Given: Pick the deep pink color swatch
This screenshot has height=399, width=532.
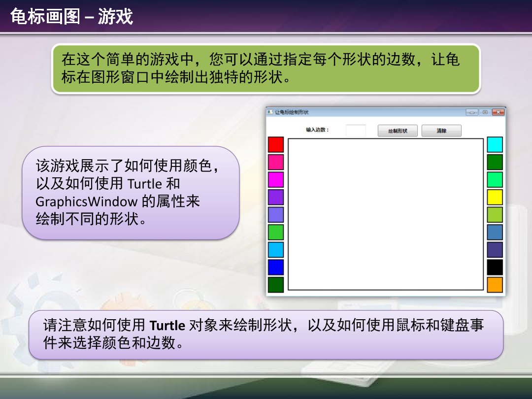Looking at the screenshot, I should [276, 162].
